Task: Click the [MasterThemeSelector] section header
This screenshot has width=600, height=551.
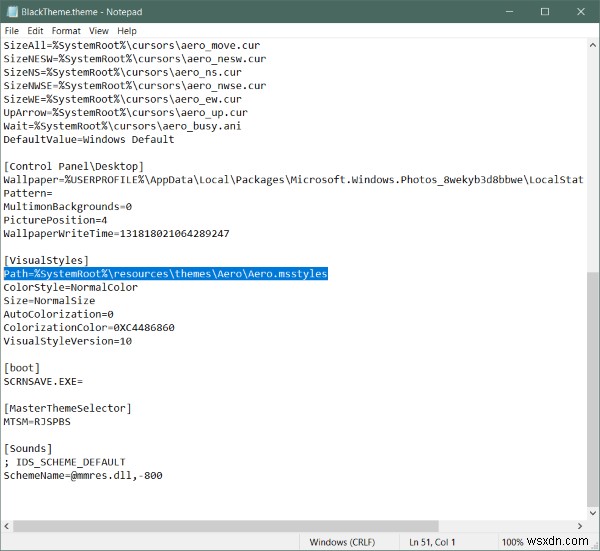Action: (67, 408)
